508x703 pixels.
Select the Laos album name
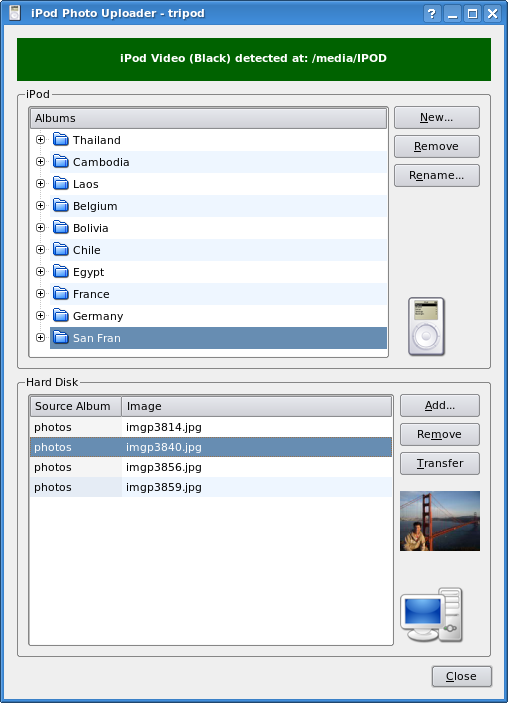tap(86, 184)
